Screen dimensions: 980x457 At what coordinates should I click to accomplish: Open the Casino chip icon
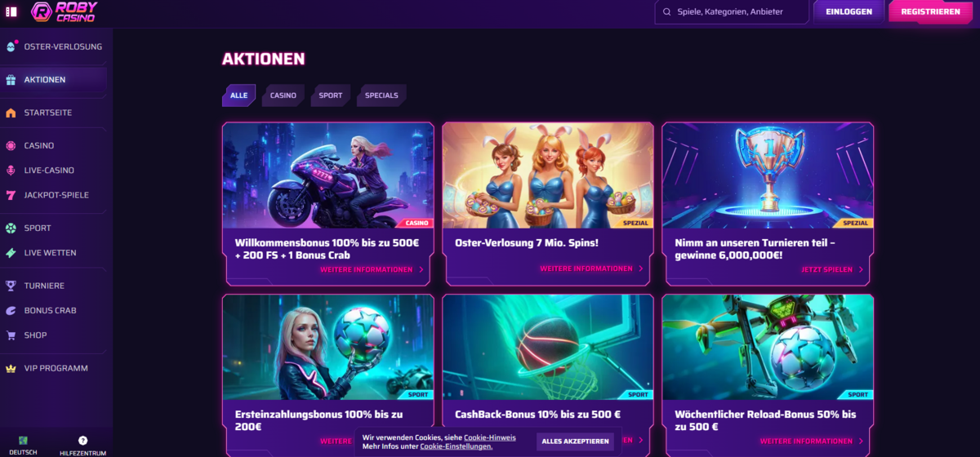pyautogui.click(x=11, y=145)
